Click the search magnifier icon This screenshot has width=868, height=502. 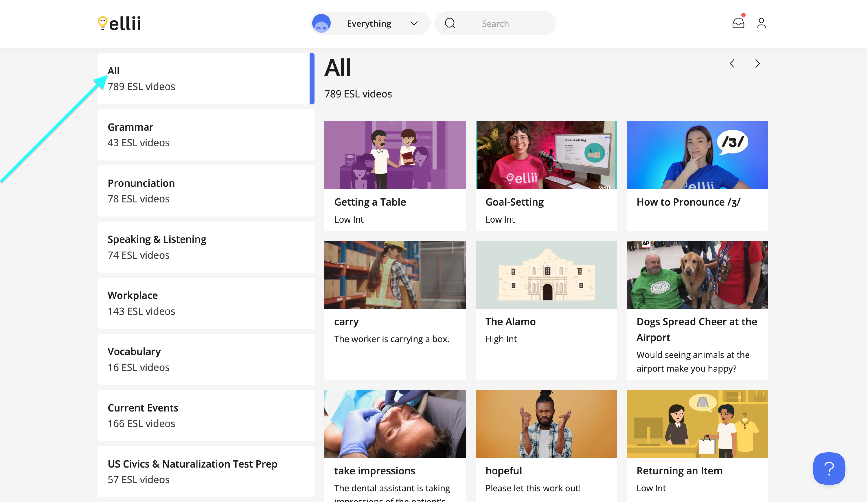450,23
